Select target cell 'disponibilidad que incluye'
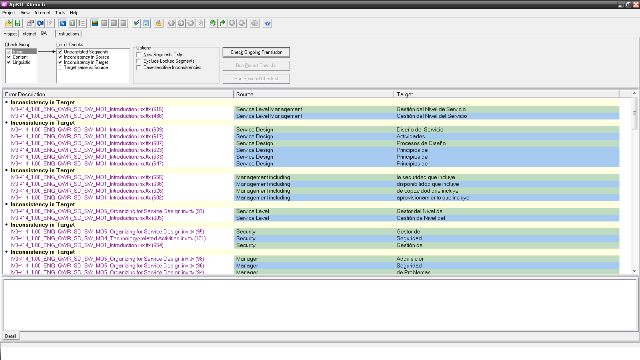 point(507,184)
